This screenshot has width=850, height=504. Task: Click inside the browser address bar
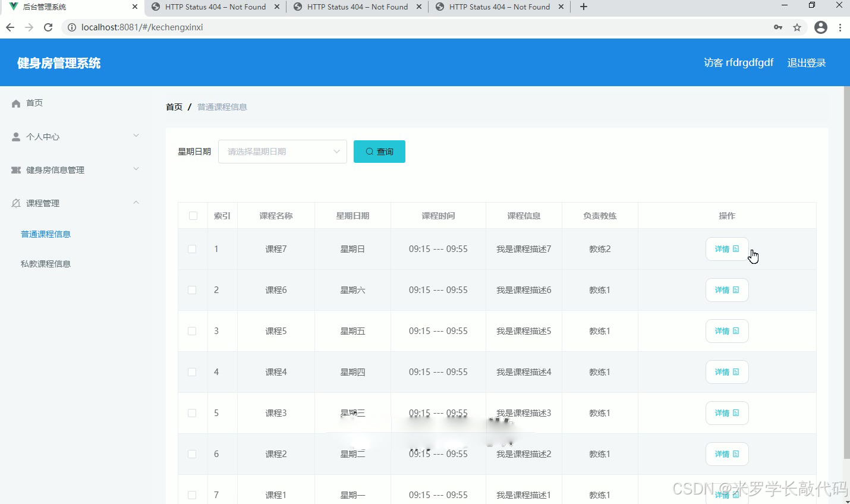point(357,27)
